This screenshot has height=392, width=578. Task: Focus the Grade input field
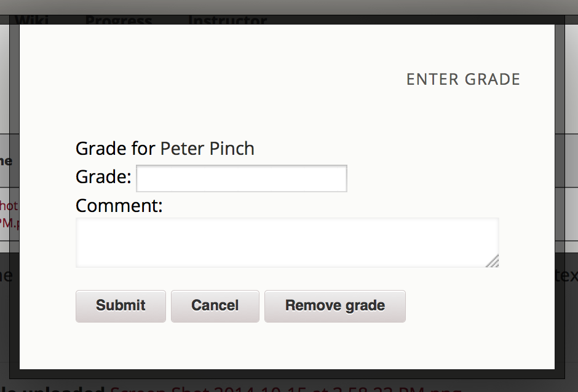tap(242, 178)
